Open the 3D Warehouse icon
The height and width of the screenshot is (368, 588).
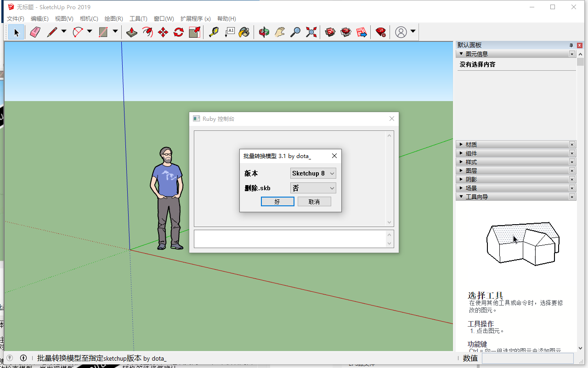(330, 32)
